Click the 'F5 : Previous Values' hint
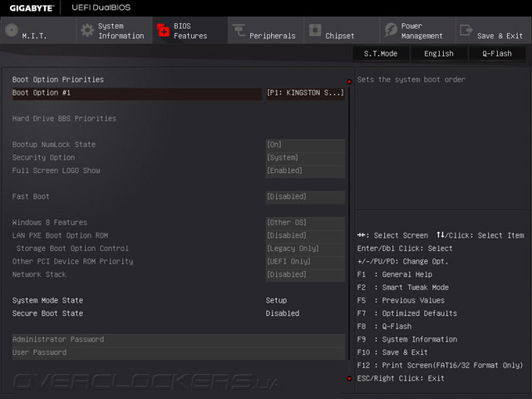 coord(401,301)
